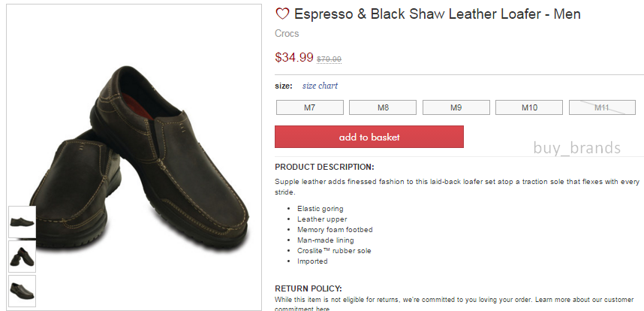Open the Crocs brand link
The image size is (644, 311).
287,33
